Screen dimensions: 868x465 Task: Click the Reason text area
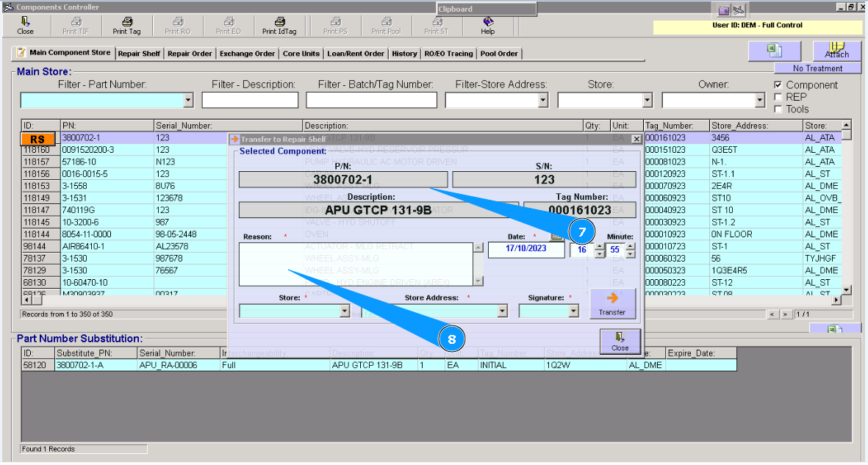click(x=356, y=264)
